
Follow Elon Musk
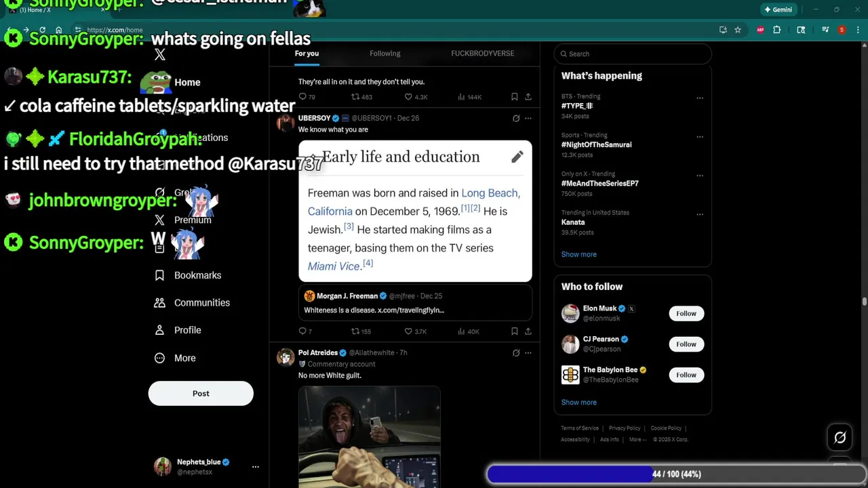point(686,313)
